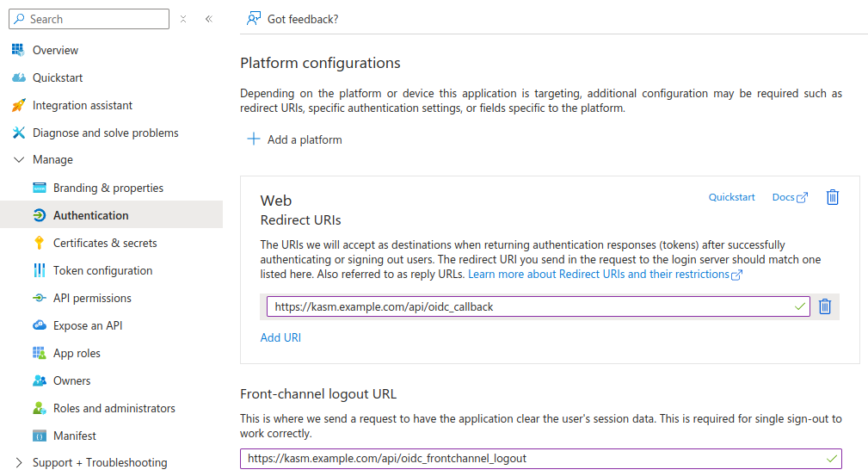The height and width of the screenshot is (476, 868).
Task: Click the Front-channel logout URL field
Action: pos(533,459)
